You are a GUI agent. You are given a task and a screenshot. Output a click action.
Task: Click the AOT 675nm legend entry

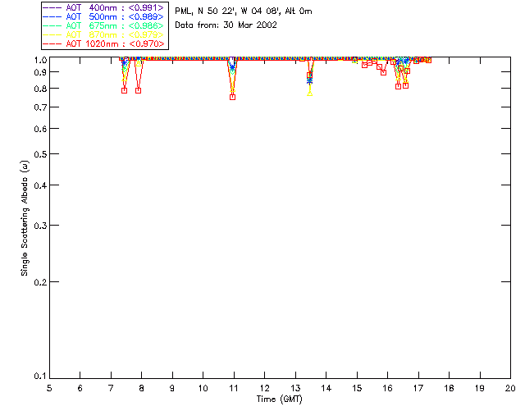103,25
